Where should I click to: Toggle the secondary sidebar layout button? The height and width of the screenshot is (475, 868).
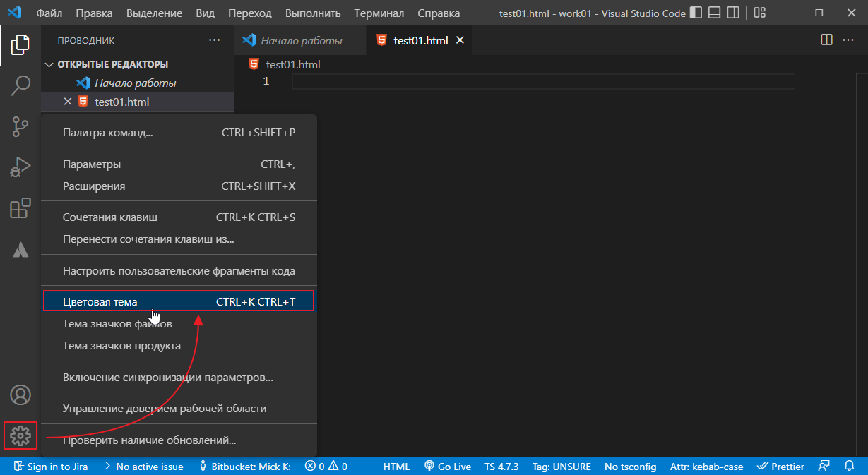(x=734, y=13)
